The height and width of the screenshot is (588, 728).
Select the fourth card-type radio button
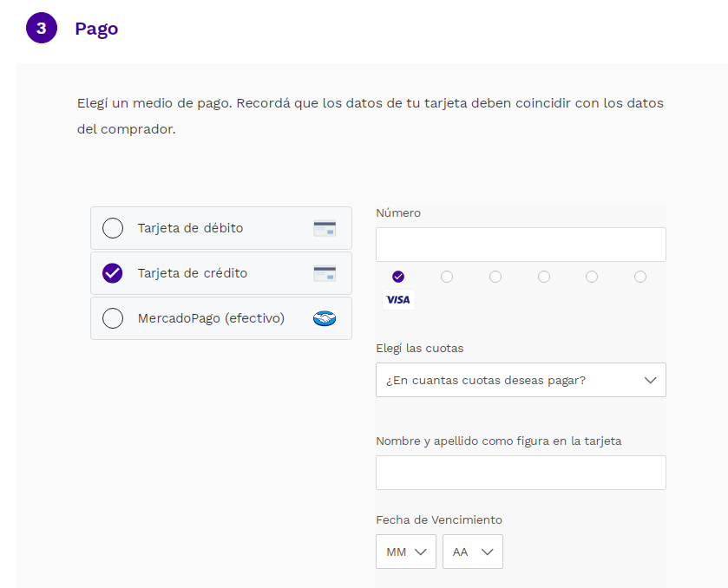click(544, 277)
